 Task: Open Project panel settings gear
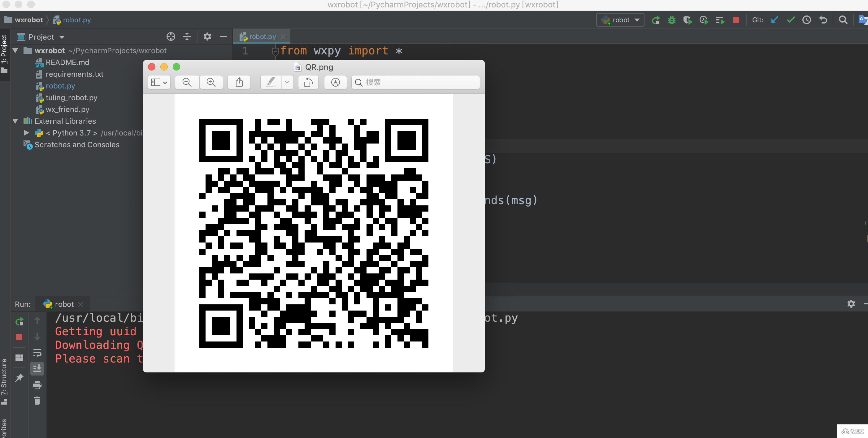tap(207, 37)
